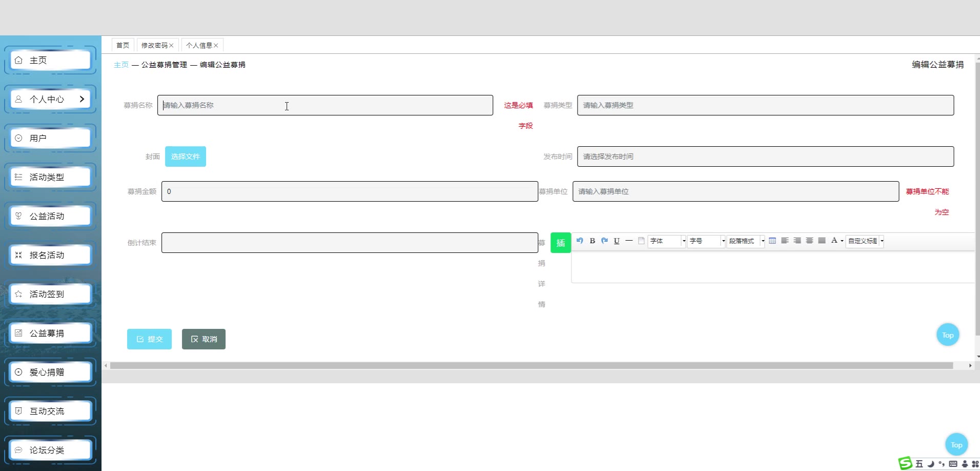This screenshot has height=471, width=980.
Task: Focus the 募捐类型 input field
Action: pyautogui.click(x=765, y=105)
